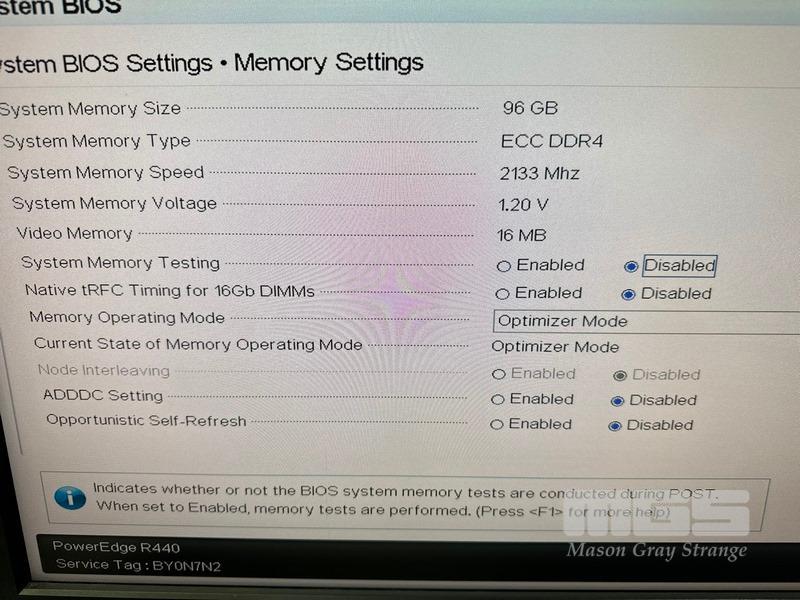This screenshot has width=800, height=600.
Task: Click the System Memory Voltage 1.20 V value
Action: tap(523, 205)
